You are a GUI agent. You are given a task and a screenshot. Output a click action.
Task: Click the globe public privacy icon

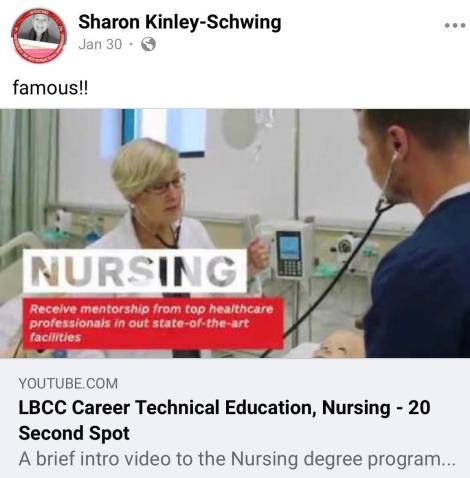click(148, 44)
